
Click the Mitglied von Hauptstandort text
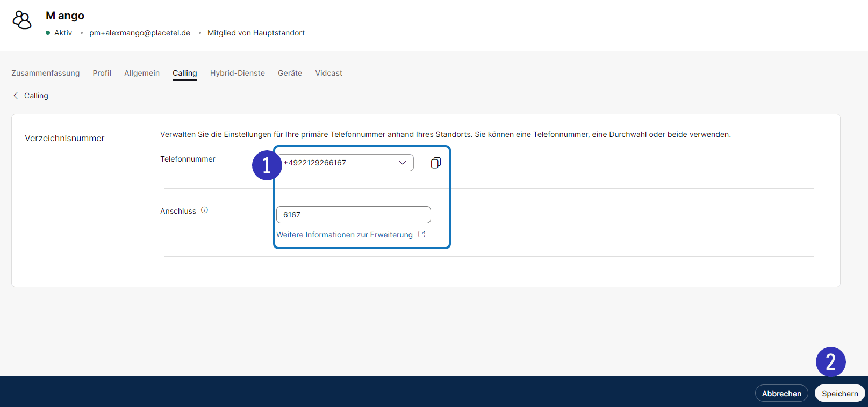pos(256,33)
